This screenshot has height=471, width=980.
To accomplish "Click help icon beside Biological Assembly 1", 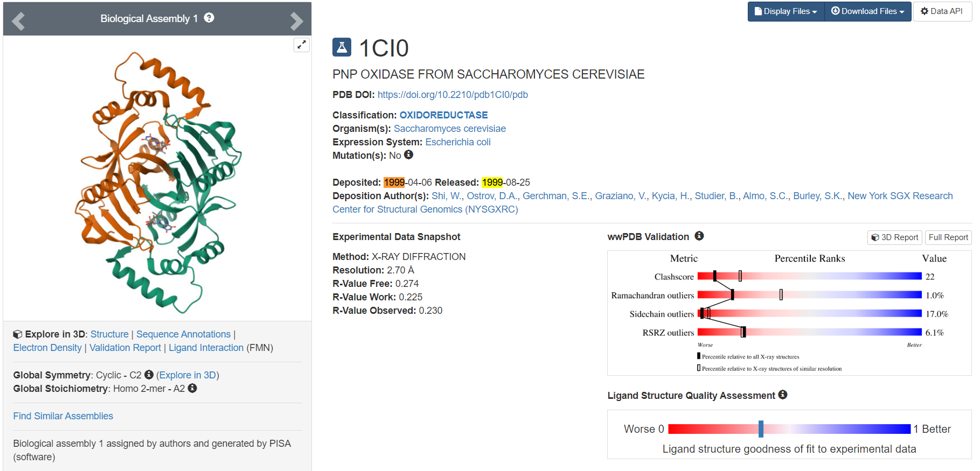I will (209, 18).
